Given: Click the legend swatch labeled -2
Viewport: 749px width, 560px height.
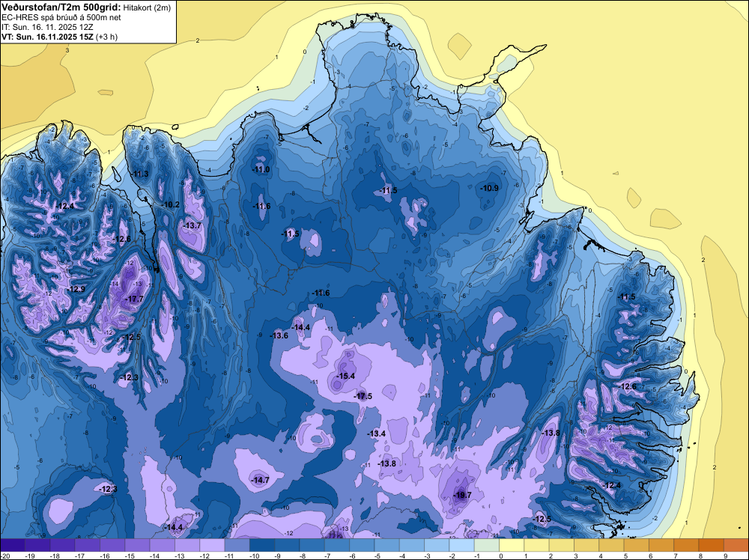Looking at the screenshot, I should tap(461, 544).
